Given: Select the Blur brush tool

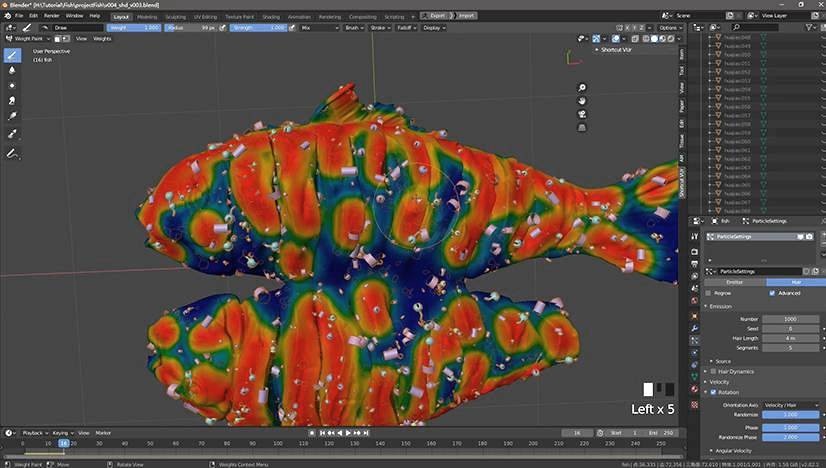Looking at the screenshot, I should tap(12, 70).
